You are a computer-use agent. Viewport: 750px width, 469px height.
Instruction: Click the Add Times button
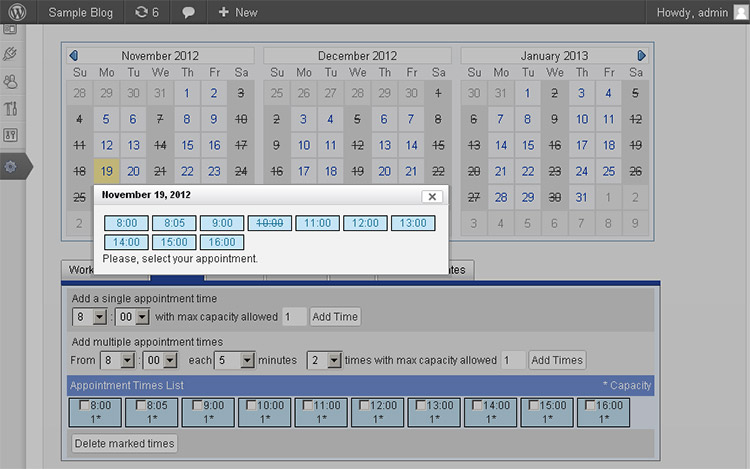557,360
